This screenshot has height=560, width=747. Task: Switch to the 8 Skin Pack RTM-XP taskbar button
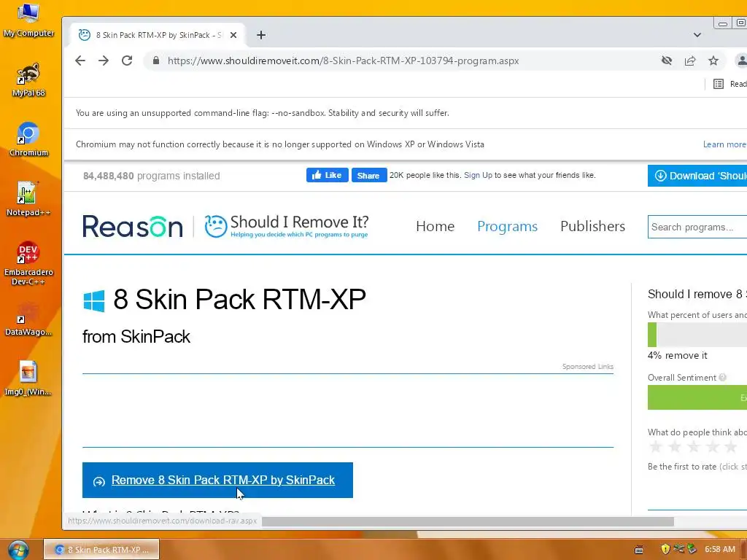pos(101,550)
